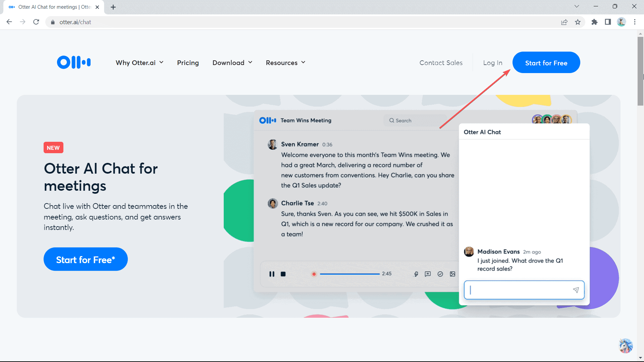Click the 2:40 timestamp by Charlie Tse

click(x=322, y=203)
